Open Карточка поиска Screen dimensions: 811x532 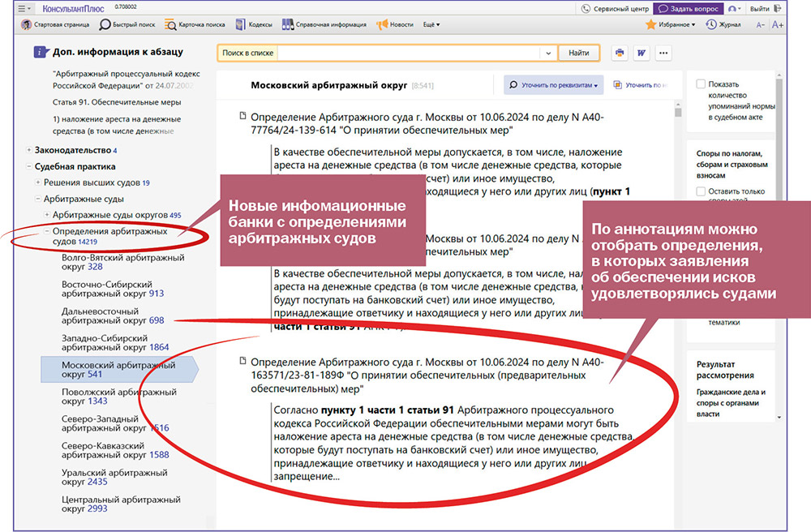pos(195,24)
